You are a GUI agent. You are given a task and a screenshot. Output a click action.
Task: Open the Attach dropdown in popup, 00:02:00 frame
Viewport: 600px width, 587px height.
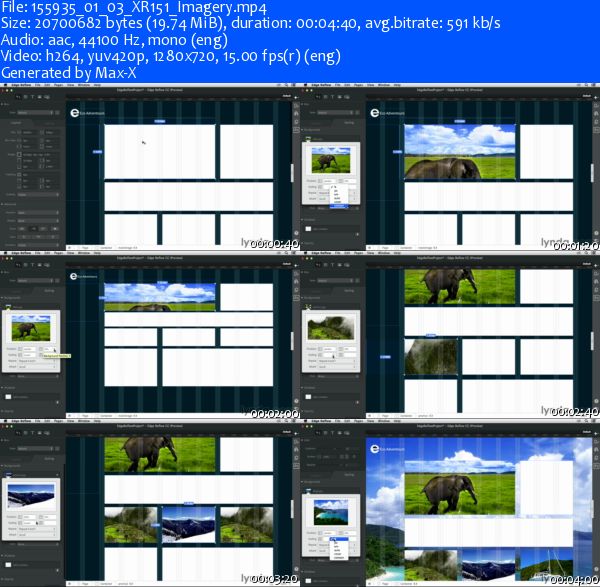click(x=37, y=367)
